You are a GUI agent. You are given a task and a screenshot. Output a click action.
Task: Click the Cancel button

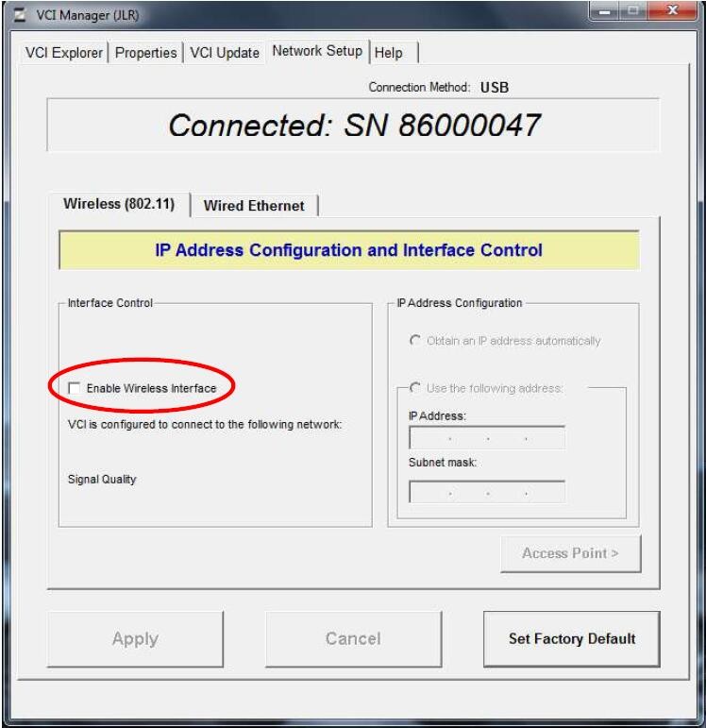tap(353, 639)
